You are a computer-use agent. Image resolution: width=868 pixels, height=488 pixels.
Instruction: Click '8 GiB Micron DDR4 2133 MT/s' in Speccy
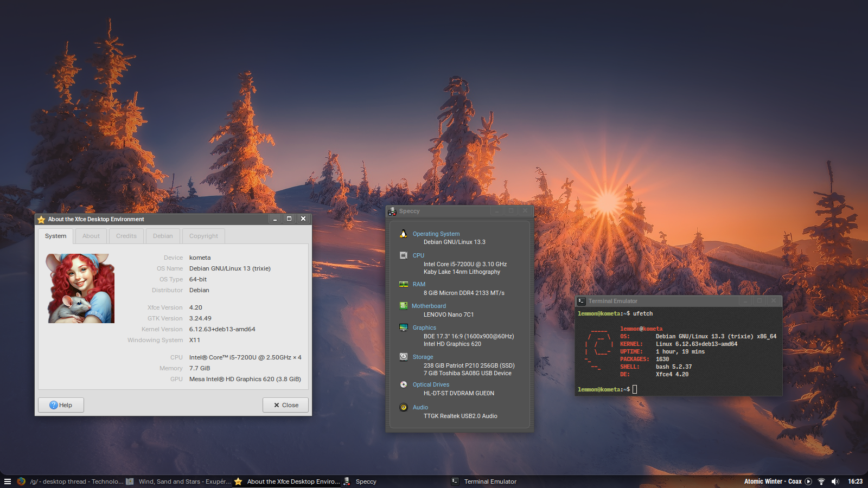pos(464,293)
